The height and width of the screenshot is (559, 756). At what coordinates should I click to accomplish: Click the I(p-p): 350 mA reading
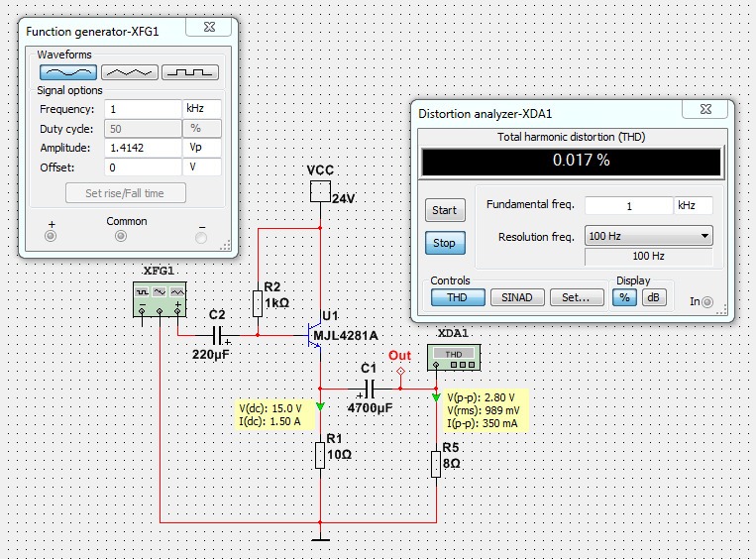[482, 424]
